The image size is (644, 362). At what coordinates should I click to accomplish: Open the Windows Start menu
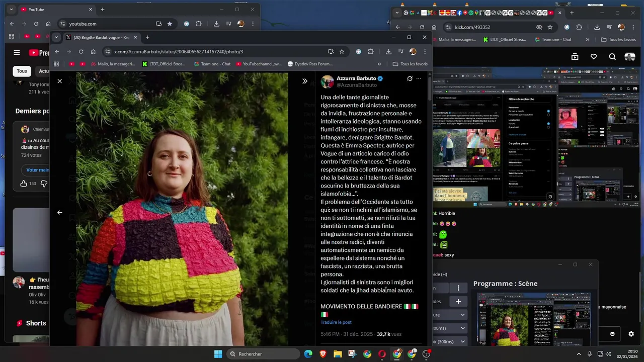click(x=218, y=354)
